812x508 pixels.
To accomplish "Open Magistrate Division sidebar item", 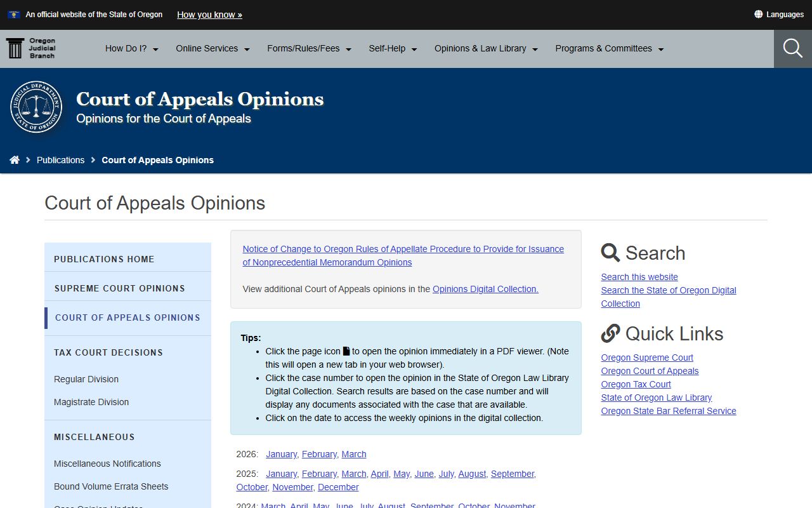I will click(91, 402).
